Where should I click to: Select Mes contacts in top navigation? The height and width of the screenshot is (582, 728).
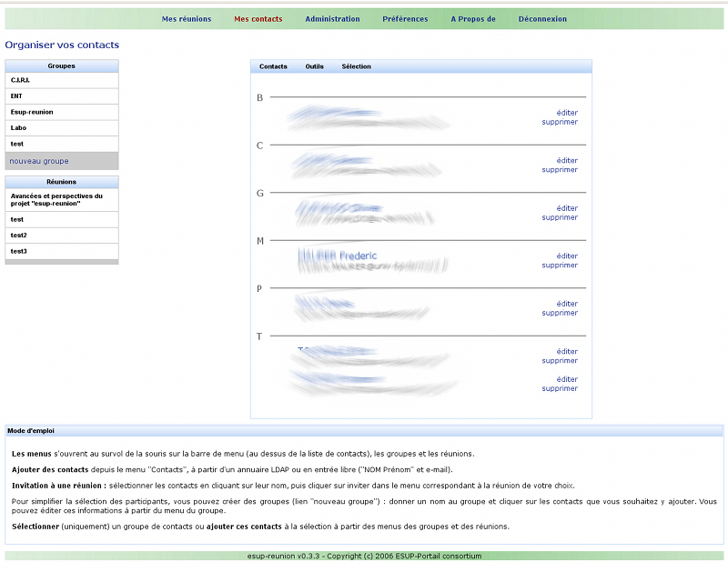(x=258, y=19)
